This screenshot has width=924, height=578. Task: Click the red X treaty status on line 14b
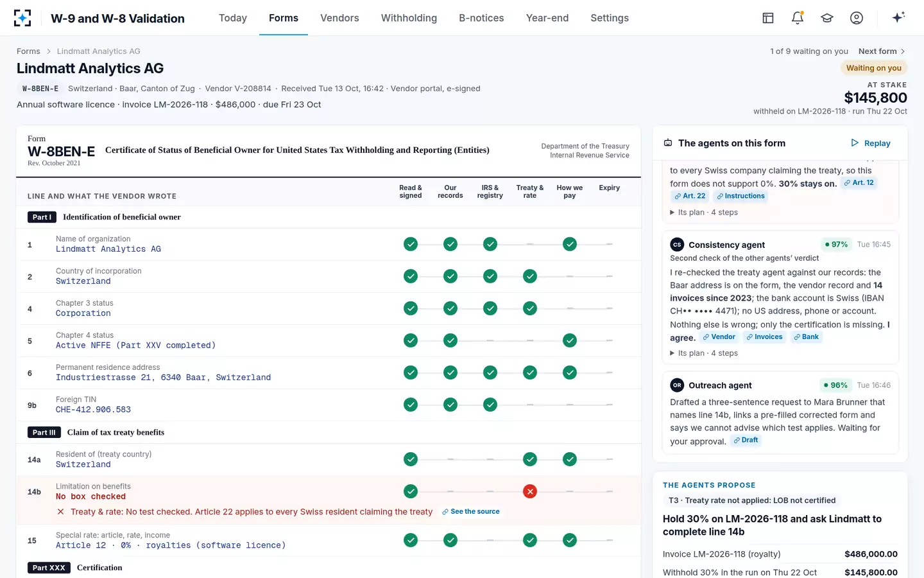pyautogui.click(x=530, y=491)
